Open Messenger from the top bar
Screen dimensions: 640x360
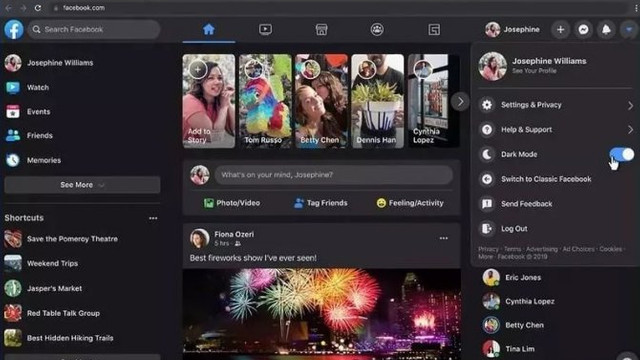(x=583, y=29)
